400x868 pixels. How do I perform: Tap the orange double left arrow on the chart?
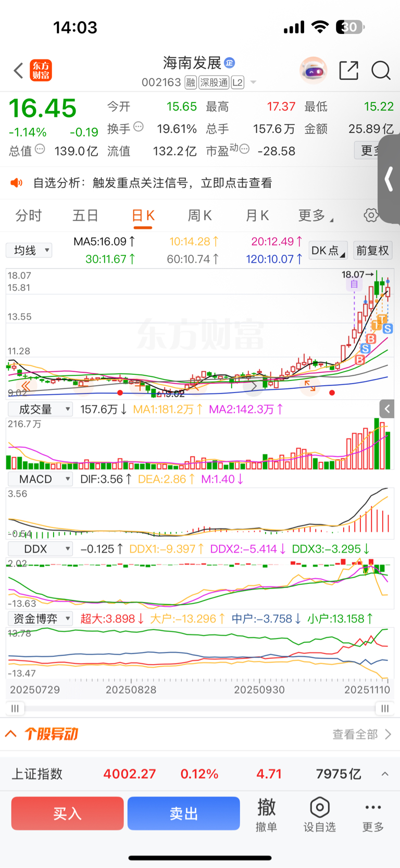[x=26, y=386]
